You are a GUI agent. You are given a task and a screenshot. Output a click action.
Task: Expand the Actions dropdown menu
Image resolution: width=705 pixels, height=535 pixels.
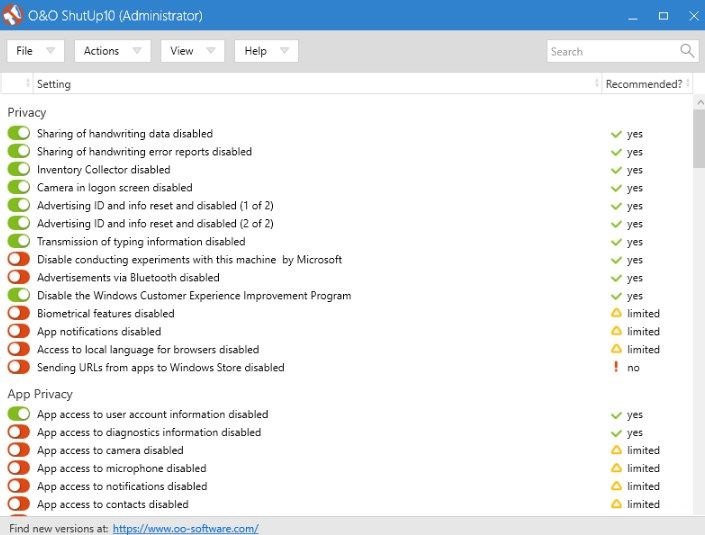(112, 51)
